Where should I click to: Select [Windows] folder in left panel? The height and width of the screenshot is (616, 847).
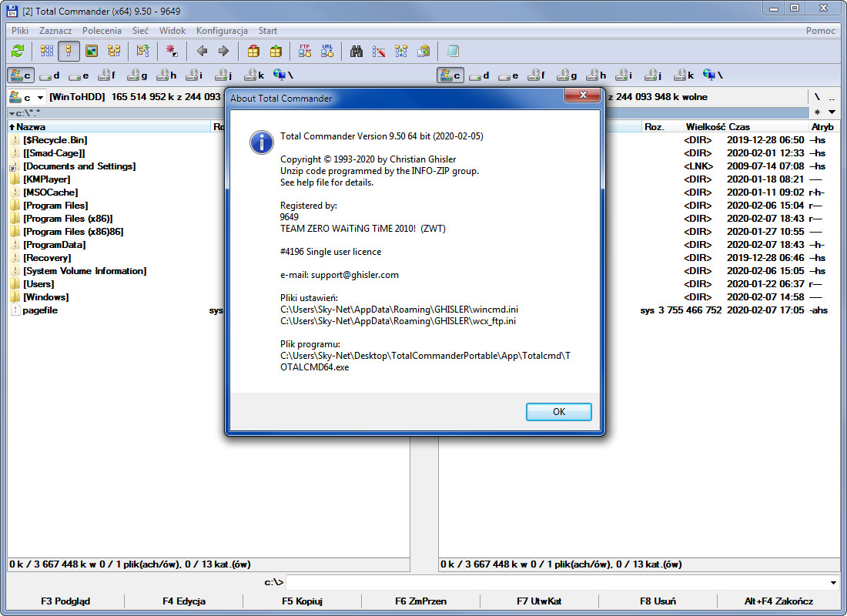(46, 297)
